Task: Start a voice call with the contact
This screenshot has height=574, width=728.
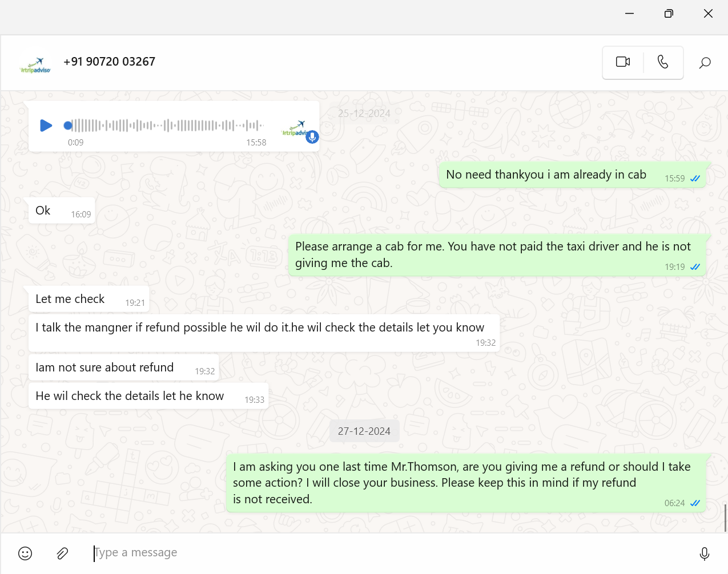Action: (x=663, y=62)
